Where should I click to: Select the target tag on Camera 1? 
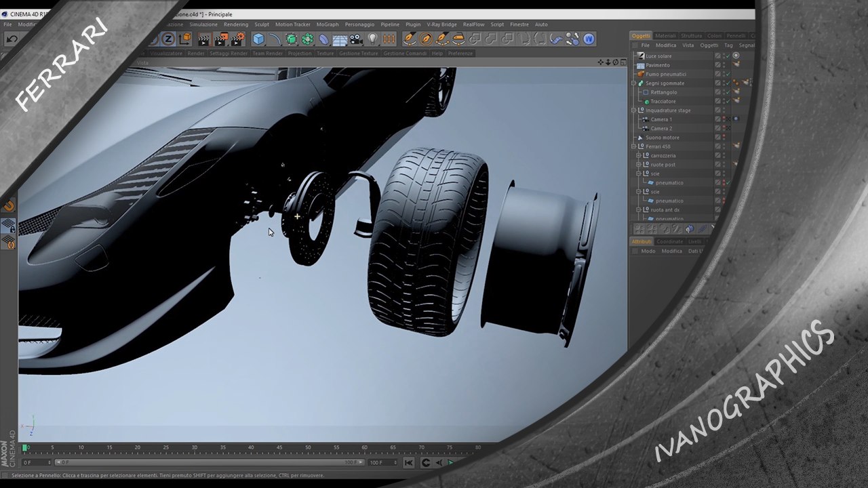tap(736, 119)
